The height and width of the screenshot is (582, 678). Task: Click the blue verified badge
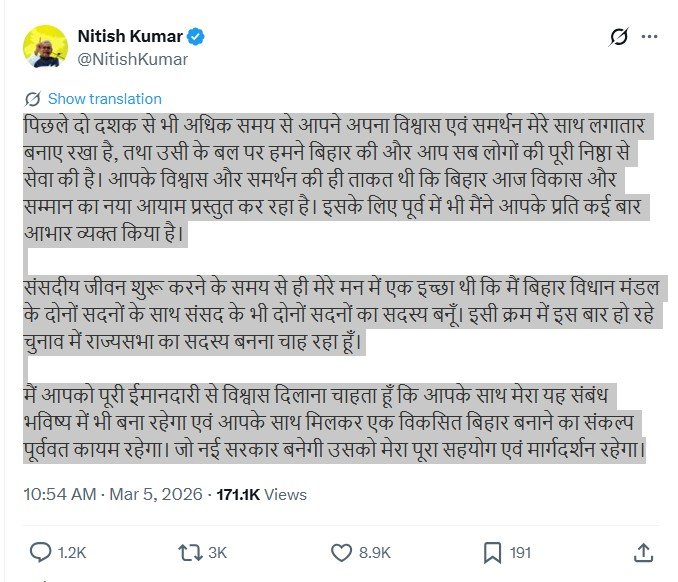coord(198,37)
